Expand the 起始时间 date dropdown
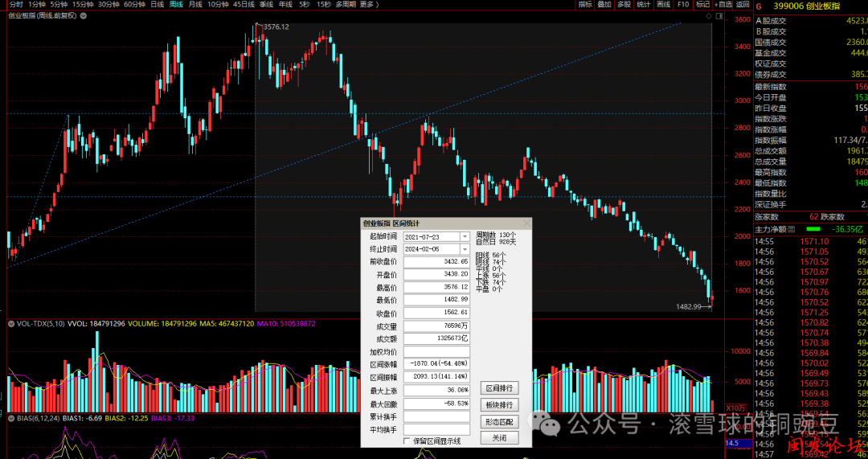This screenshot has height=459, width=868. (x=465, y=237)
